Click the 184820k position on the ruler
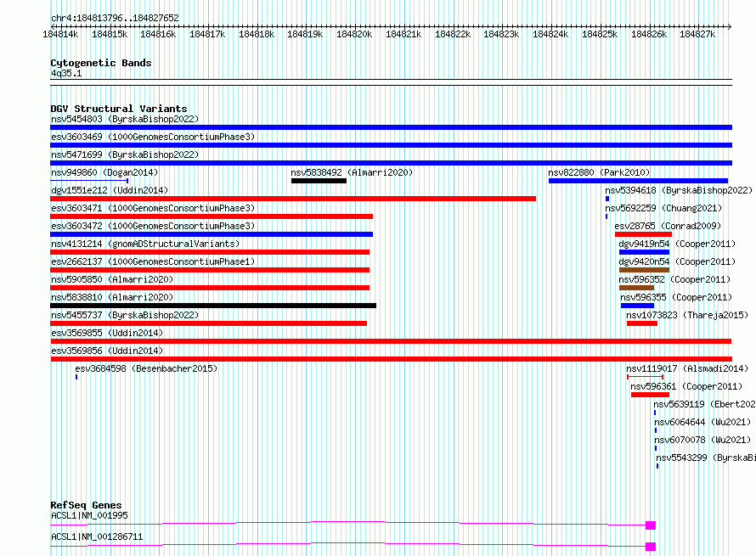This screenshot has height=556, width=756. point(354,34)
